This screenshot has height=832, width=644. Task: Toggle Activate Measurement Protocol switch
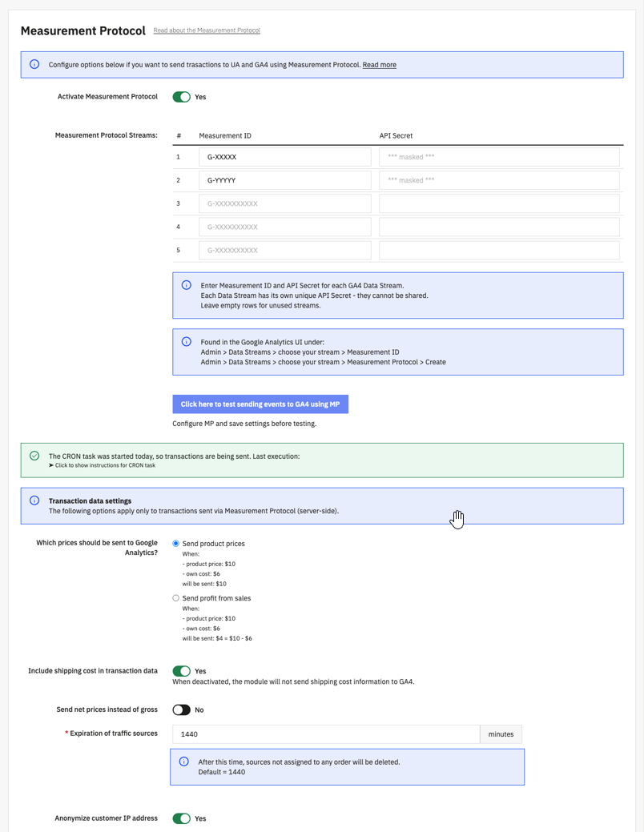(x=182, y=97)
